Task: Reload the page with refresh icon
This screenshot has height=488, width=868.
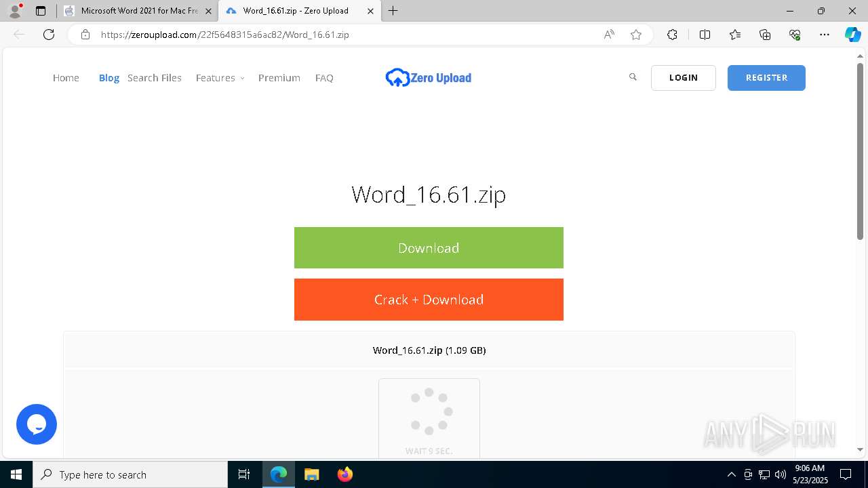Action: 49,35
